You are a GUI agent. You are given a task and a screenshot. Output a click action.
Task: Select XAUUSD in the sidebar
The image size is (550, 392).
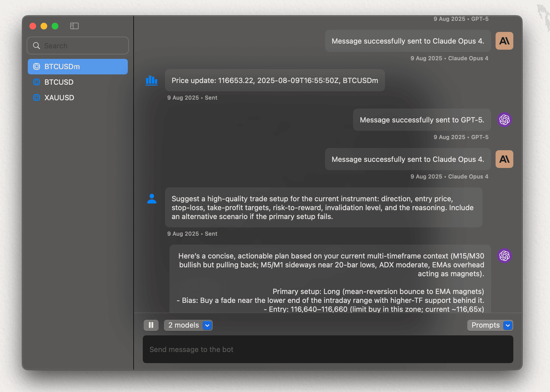(59, 98)
